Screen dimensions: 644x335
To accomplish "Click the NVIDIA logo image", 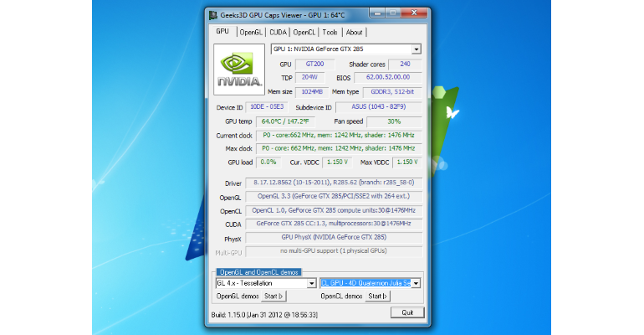I will coord(239,70).
